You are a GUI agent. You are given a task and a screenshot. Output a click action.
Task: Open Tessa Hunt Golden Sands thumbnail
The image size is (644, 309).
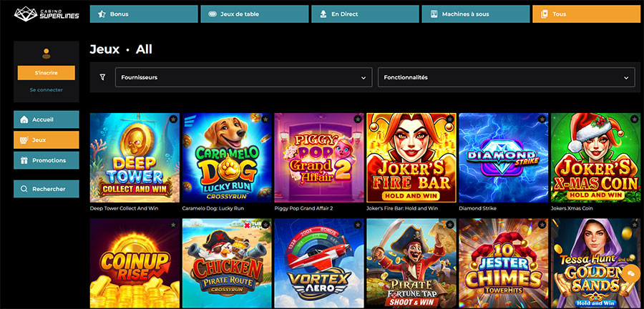595,263
